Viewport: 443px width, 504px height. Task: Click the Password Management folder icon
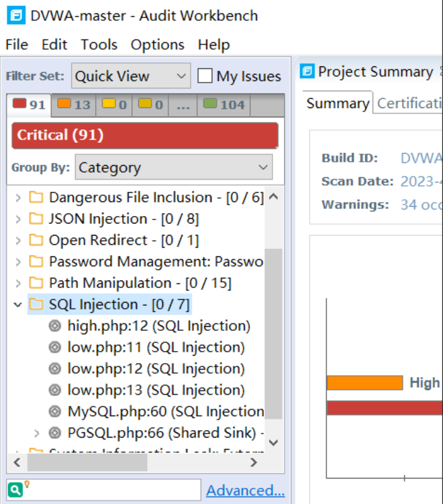(x=36, y=261)
